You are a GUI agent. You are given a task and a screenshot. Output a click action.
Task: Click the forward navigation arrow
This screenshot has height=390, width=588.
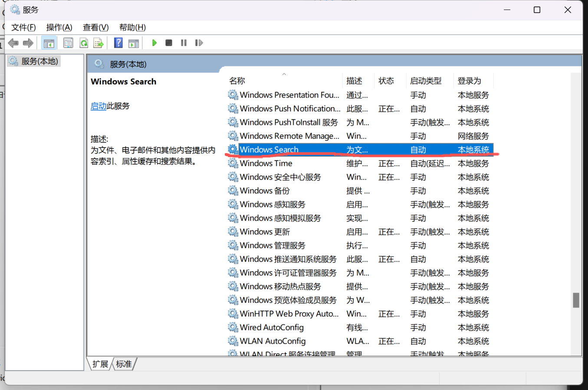point(28,43)
